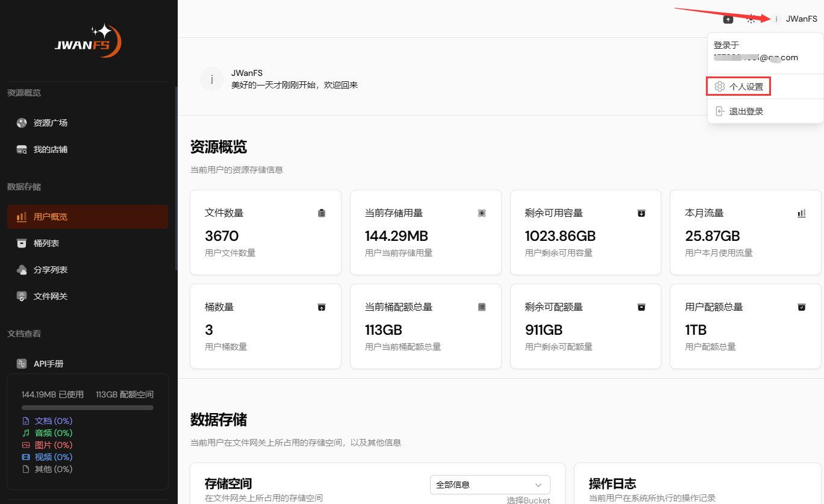Click the 911GB remaining quota value
Viewport: 824px width, 504px height.
[x=544, y=330]
